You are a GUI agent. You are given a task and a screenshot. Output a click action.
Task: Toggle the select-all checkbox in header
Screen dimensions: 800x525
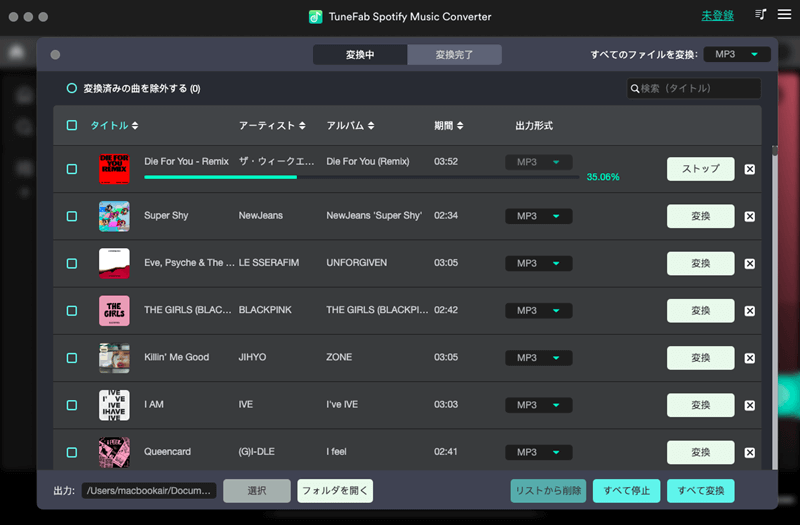tap(72, 126)
